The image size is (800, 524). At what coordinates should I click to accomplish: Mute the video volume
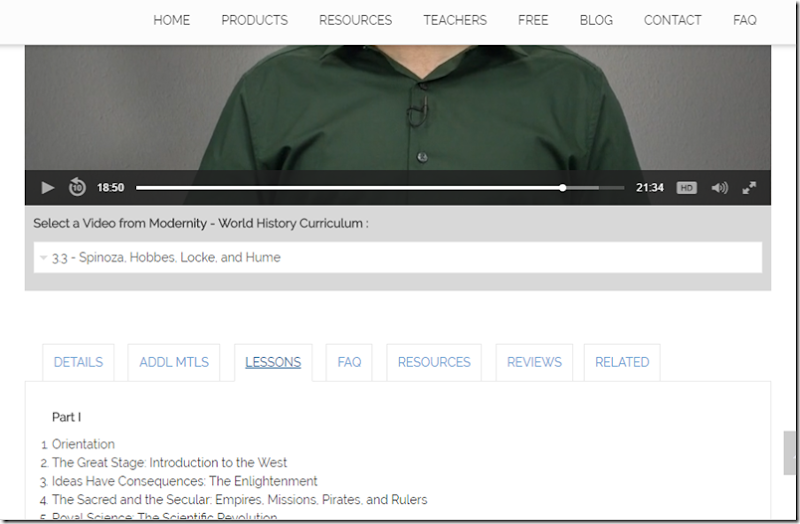[719, 188]
